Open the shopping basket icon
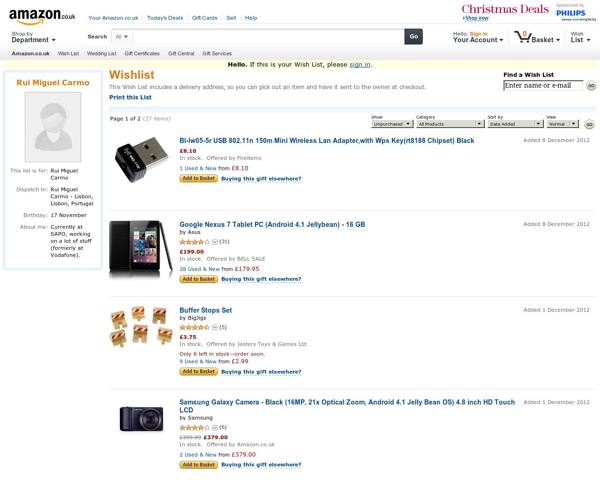 click(535, 37)
